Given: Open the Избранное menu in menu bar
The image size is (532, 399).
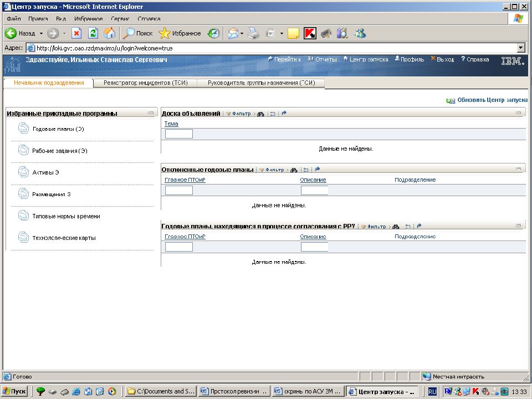Looking at the screenshot, I should [88, 19].
